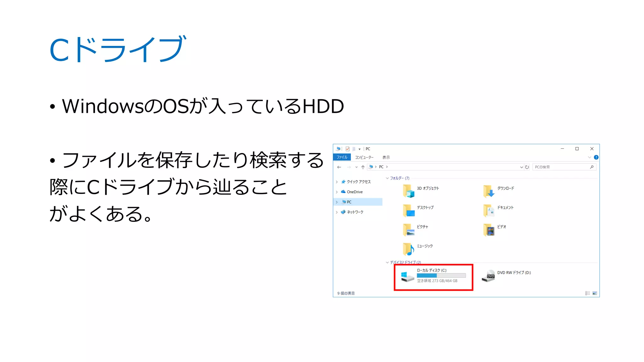Maximize the PC Explorer window

(577, 149)
